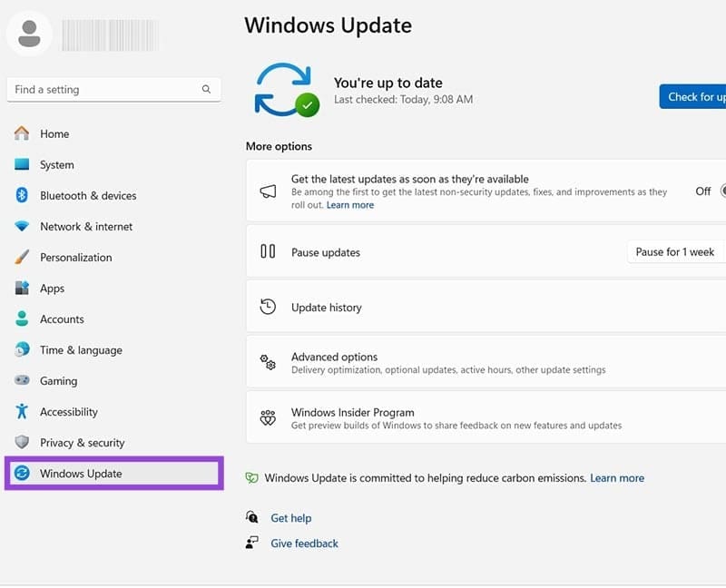This screenshot has height=588, width=726.
Task: Click the Windows Insider Program hearts icon
Action: pyautogui.click(x=268, y=417)
